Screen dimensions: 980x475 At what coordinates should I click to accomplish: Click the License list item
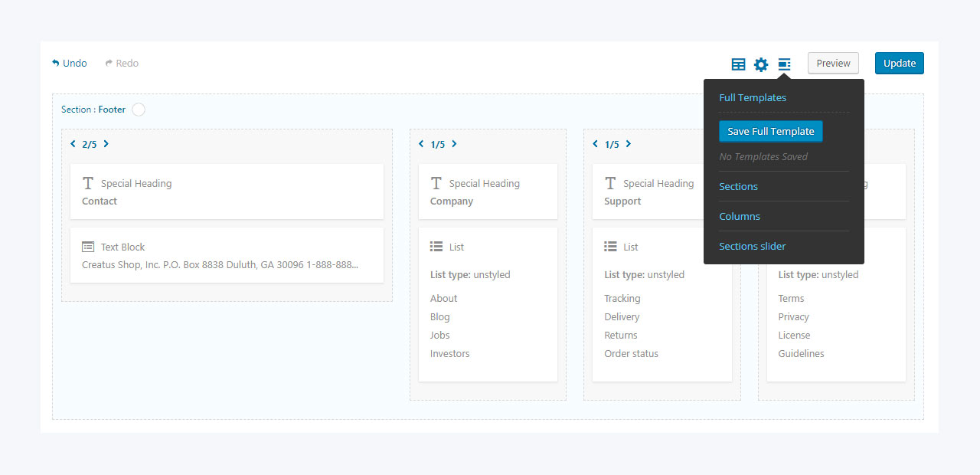coord(794,336)
